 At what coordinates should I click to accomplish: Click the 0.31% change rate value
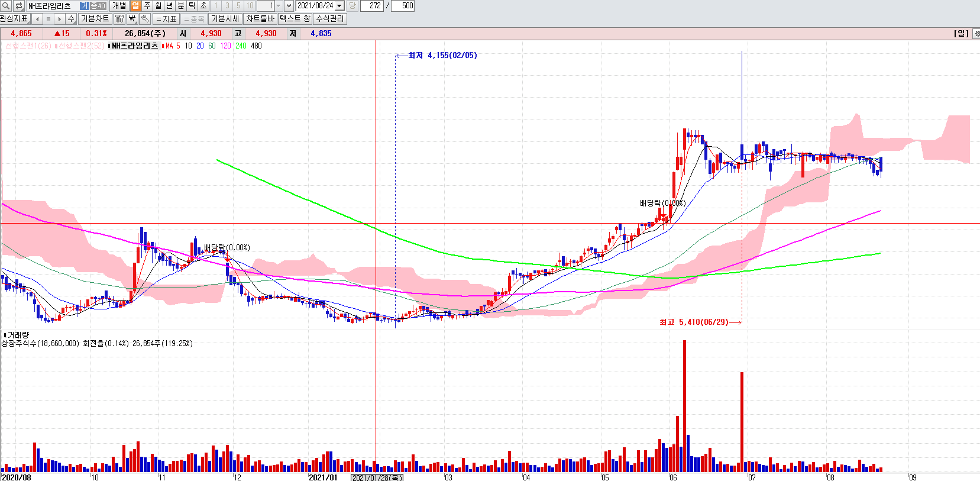[96, 34]
